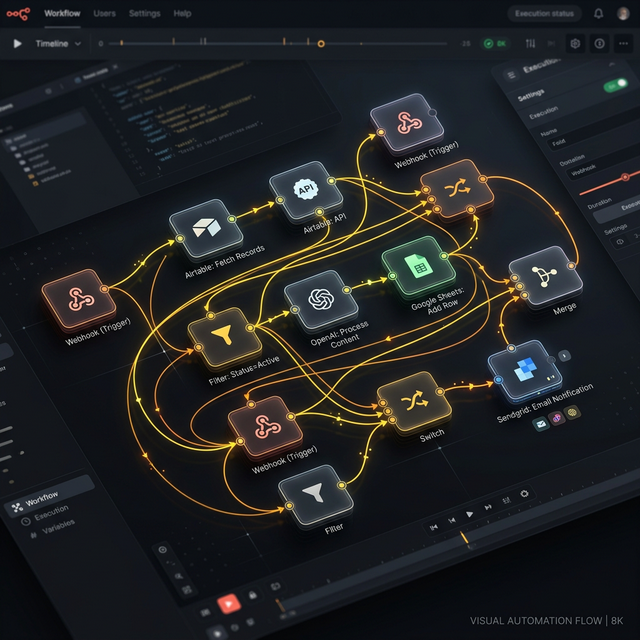The height and width of the screenshot is (640, 640).
Task: Collapse the Execution panel with its chevron
Action: coord(611,64)
